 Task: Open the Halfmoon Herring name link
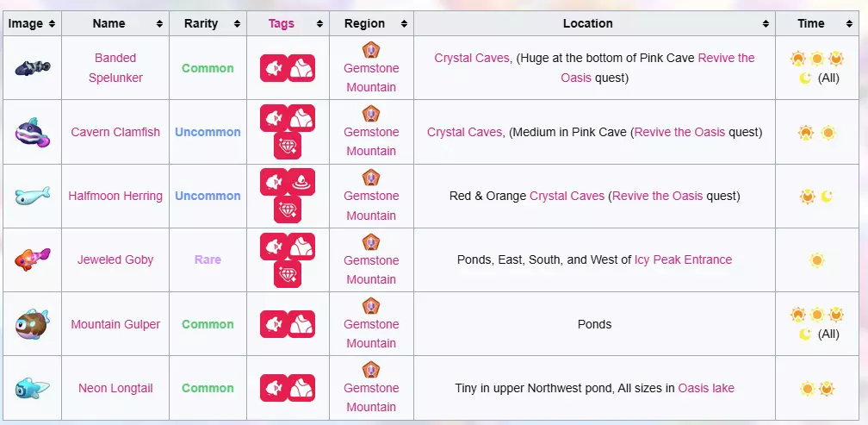pyautogui.click(x=115, y=196)
